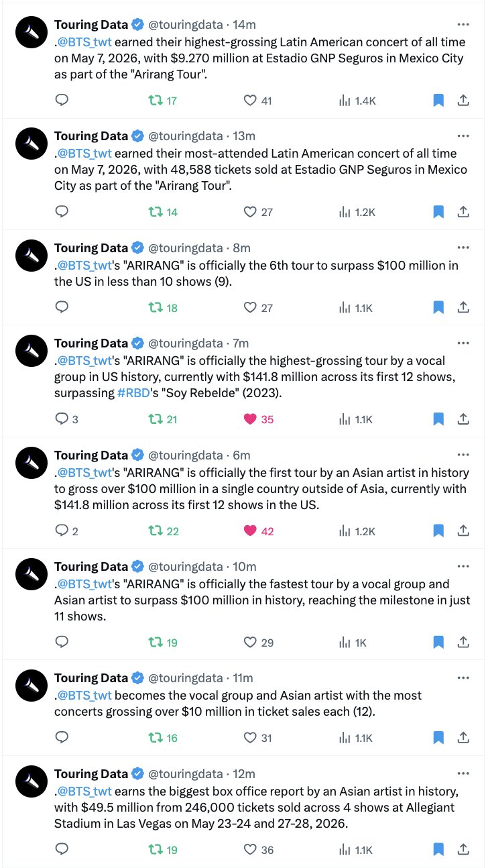Share the tweet about 12 concerts over $10 million
The image size is (488, 868).
pyautogui.click(x=463, y=738)
